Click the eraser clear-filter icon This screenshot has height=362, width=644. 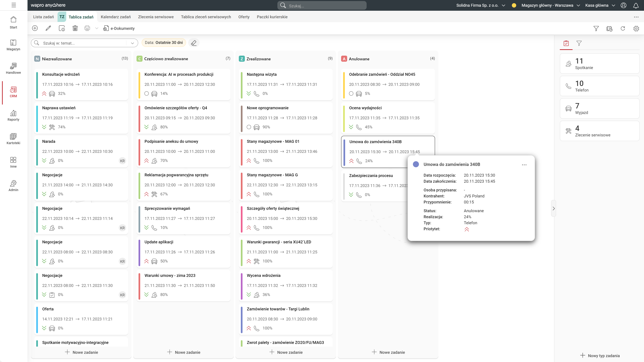click(194, 43)
